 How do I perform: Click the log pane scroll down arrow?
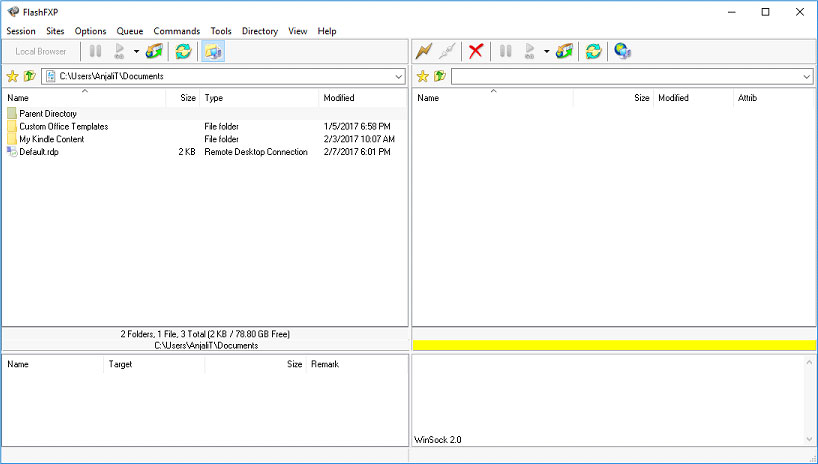pos(809,439)
